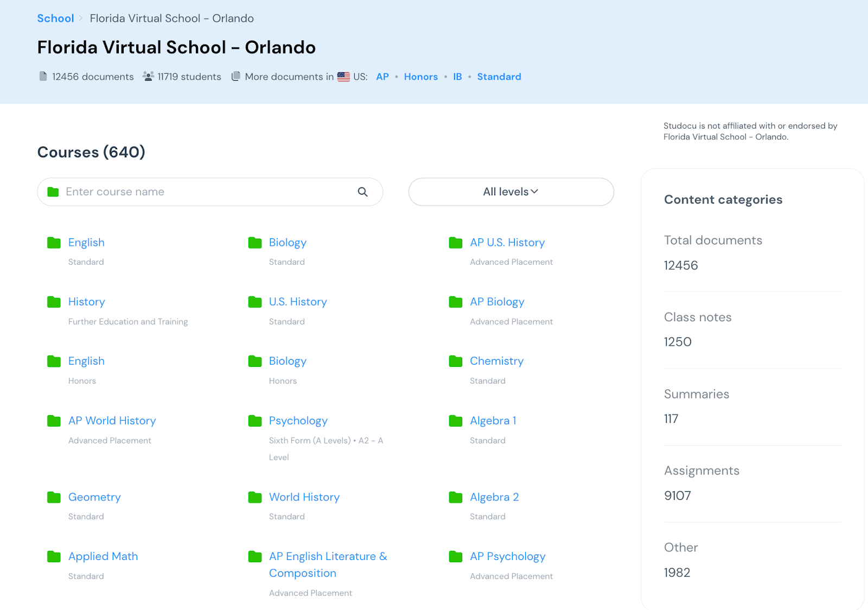868x610 pixels.
Task: Select the IB documents link
Action: (x=457, y=77)
